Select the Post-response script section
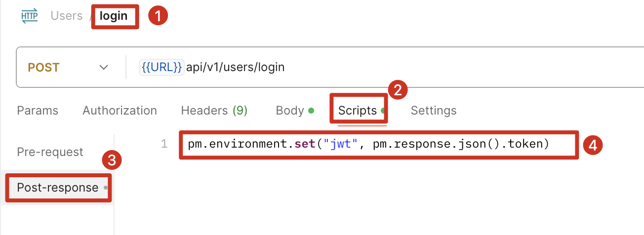 (57, 188)
